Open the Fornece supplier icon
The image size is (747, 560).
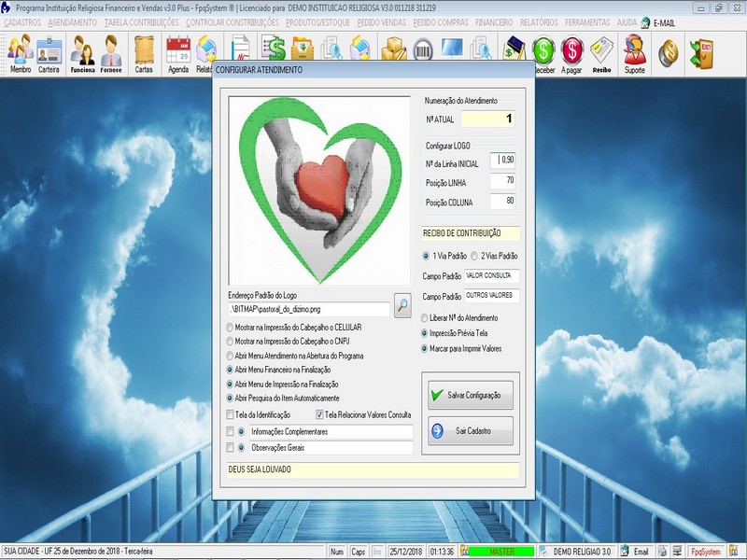tap(111, 54)
